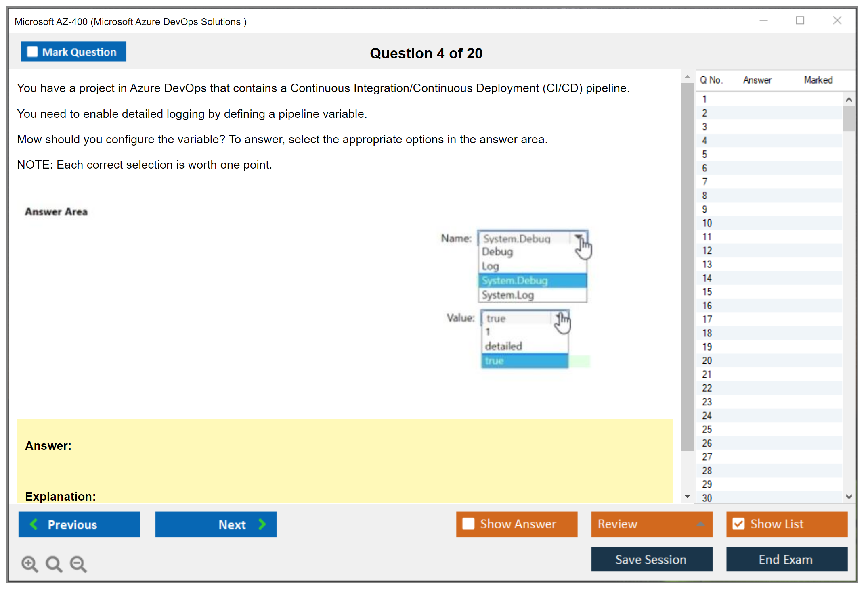Click the question pane vertical scrollbar
The image size is (868, 593).
pos(687,266)
